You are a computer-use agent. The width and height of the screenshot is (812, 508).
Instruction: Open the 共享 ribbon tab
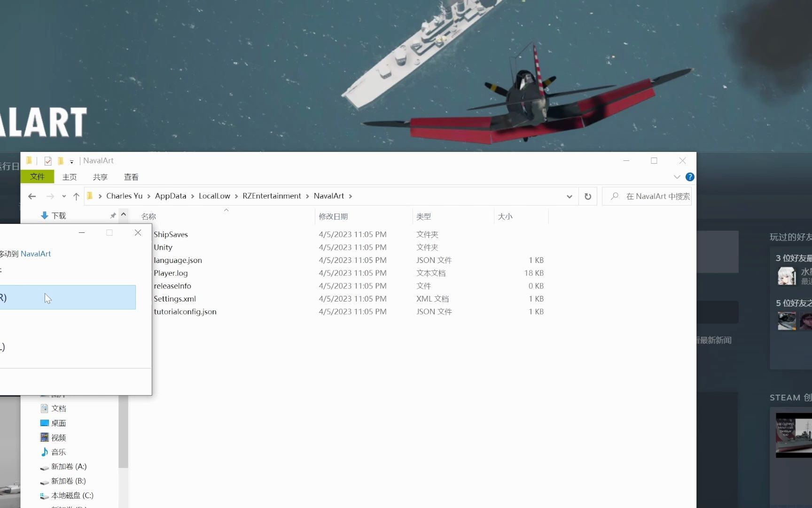[x=100, y=177]
